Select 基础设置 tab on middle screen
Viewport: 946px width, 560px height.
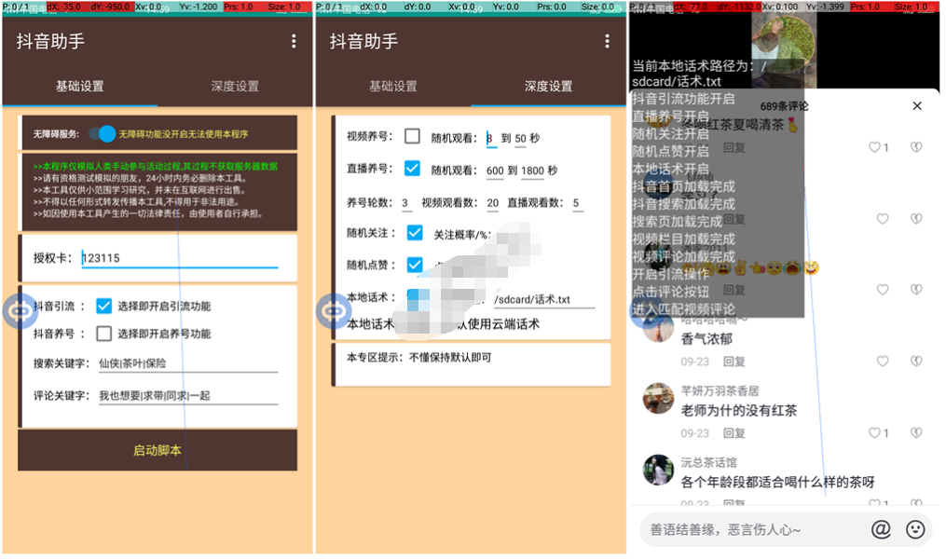click(x=393, y=87)
